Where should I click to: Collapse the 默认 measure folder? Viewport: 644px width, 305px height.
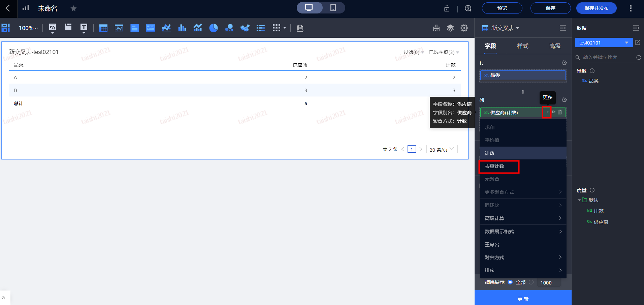pyautogui.click(x=579, y=200)
